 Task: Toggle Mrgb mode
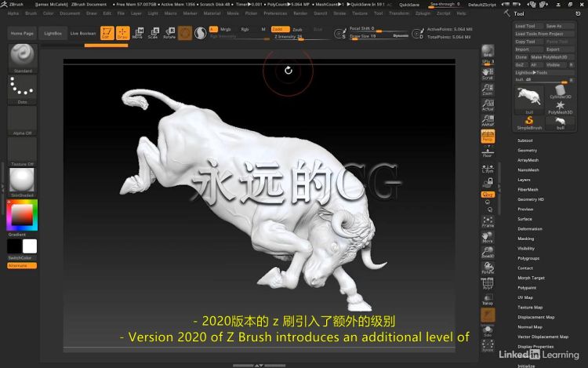226,29
